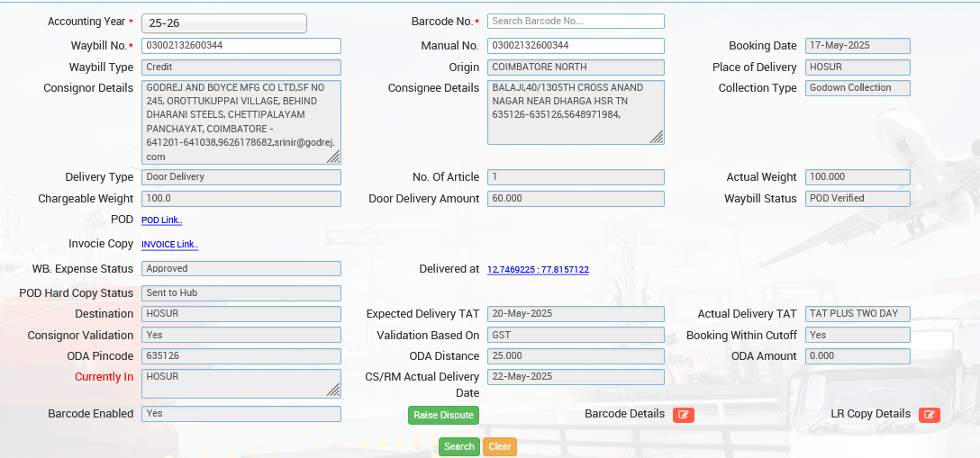Click the Raise Dispute button
This screenshot has width=980, height=458.
(443, 415)
